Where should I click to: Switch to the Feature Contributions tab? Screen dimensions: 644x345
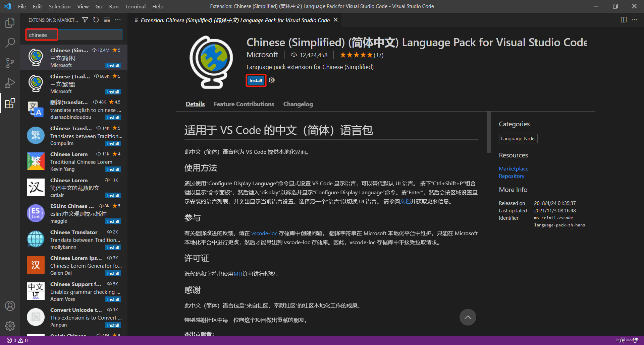tap(244, 104)
